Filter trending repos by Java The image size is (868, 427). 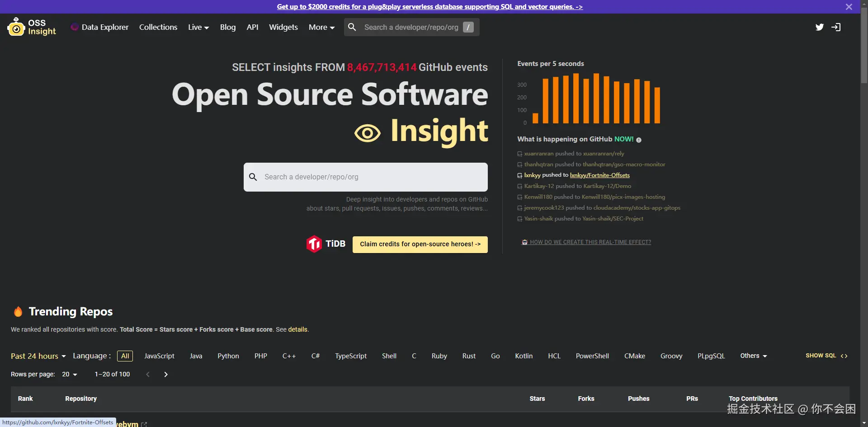click(x=196, y=356)
